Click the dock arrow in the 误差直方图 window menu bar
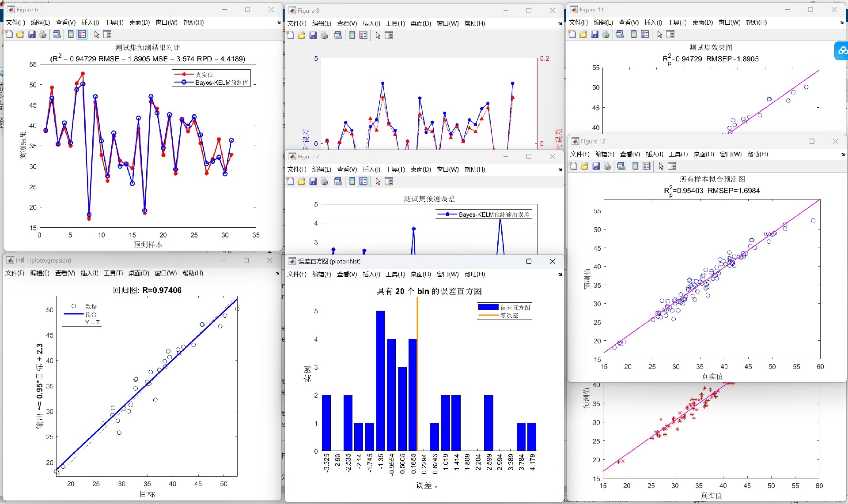Screen dimensions: 848x504 560,275
